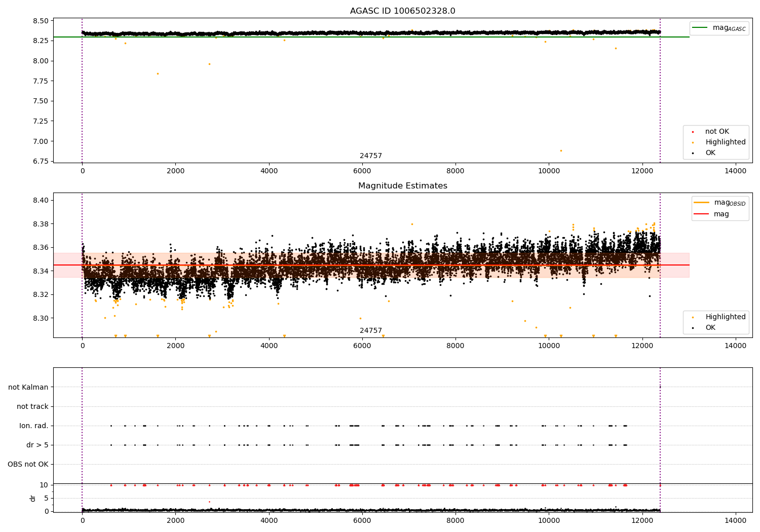Click the '24757' annotation in the top plot
Screen dimensions: 760x532
(x=371, y=156)
